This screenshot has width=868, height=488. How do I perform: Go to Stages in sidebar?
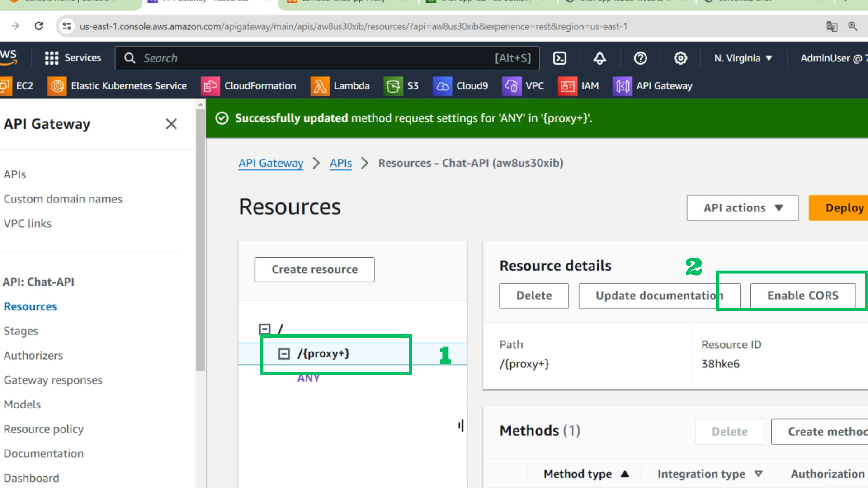coord(21,331)
